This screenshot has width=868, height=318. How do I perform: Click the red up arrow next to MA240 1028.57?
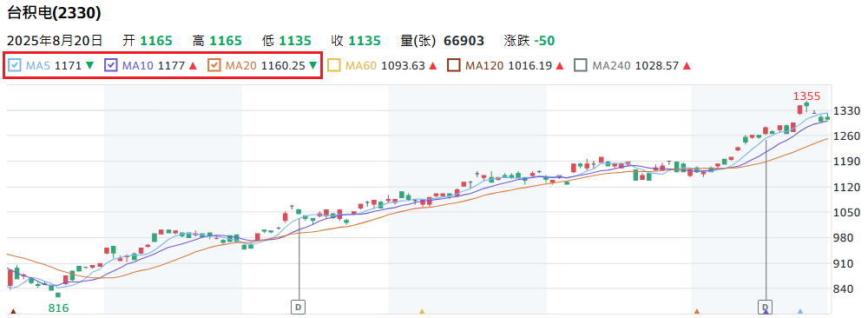pos(687,65)
